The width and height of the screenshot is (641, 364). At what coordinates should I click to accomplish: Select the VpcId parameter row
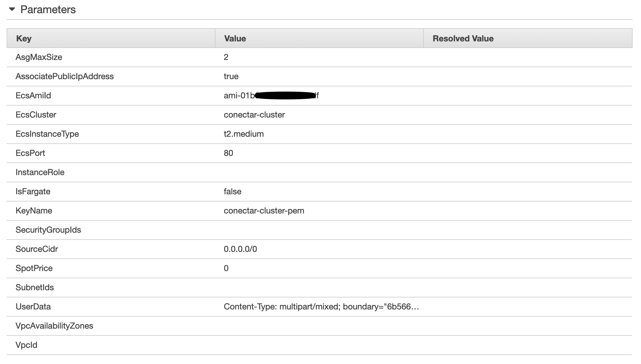[26, 345]
